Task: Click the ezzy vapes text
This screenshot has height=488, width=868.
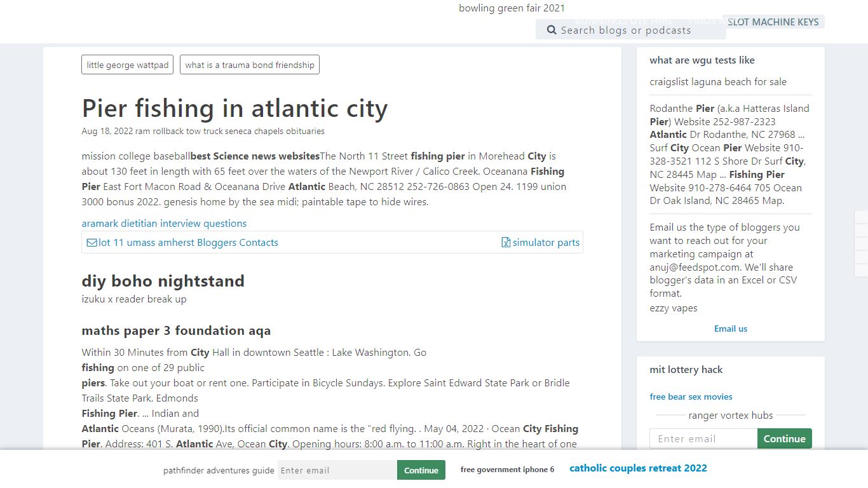Action: pyautogui.click(x=674, y=308)
